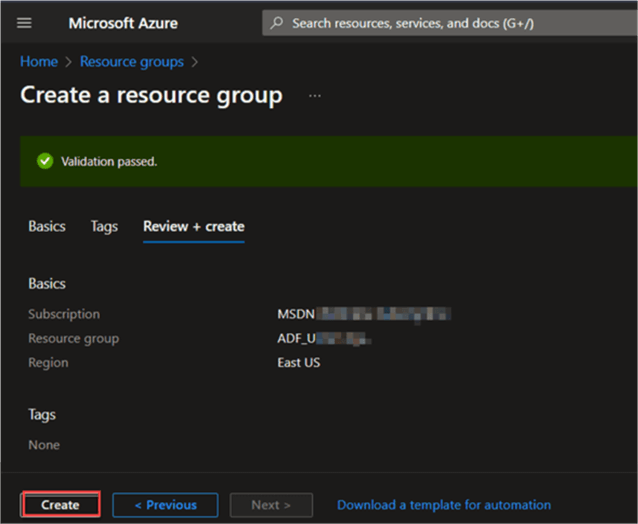This screenshot has width=638, height=524.
Task: Go back with the Previous button
Action: [x=166, y=505]
